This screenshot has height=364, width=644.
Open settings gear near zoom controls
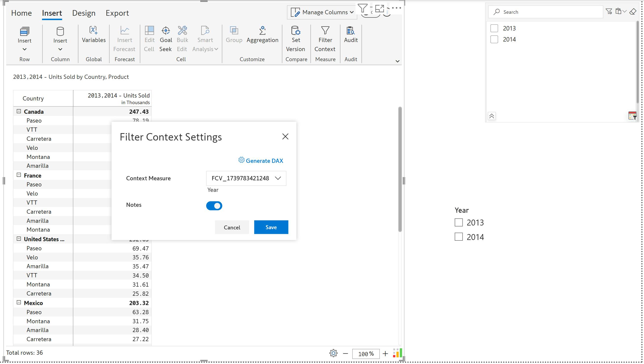pyautogui.click(x=333, y=353)
